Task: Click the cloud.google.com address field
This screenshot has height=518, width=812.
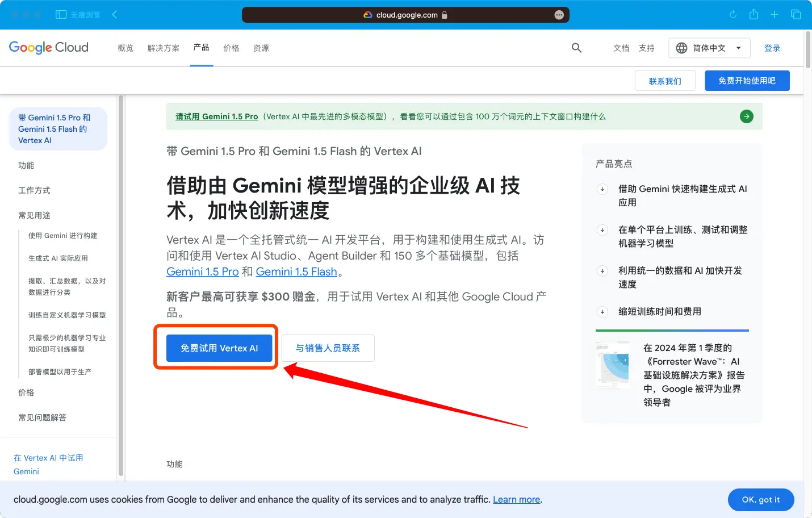Action: click(x=405, y=15)
